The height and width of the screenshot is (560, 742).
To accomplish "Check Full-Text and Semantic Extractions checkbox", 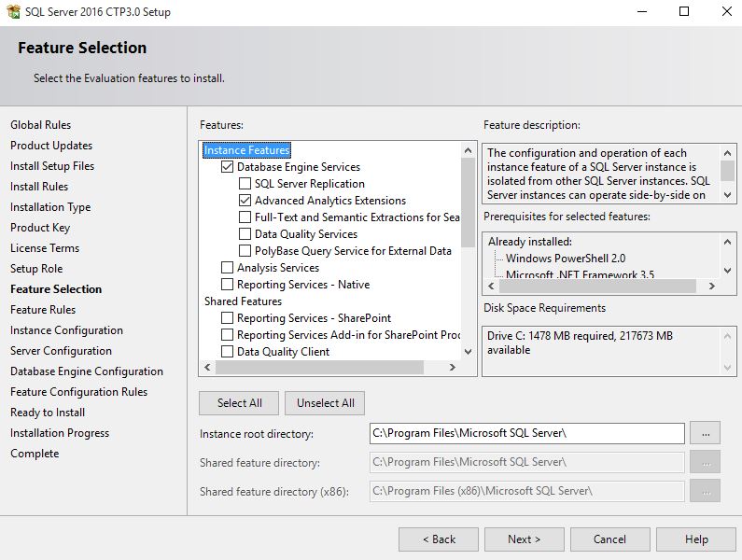I will (x=245, y=217).
